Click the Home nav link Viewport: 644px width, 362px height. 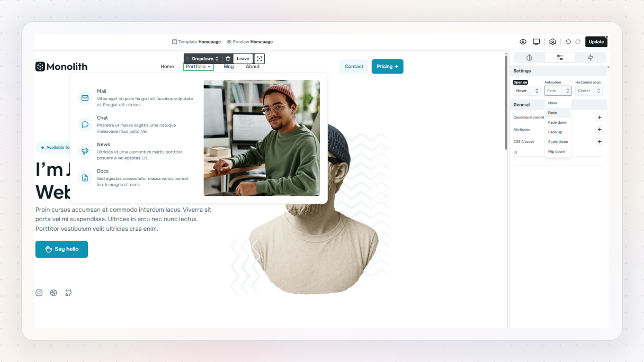[167, 67]
